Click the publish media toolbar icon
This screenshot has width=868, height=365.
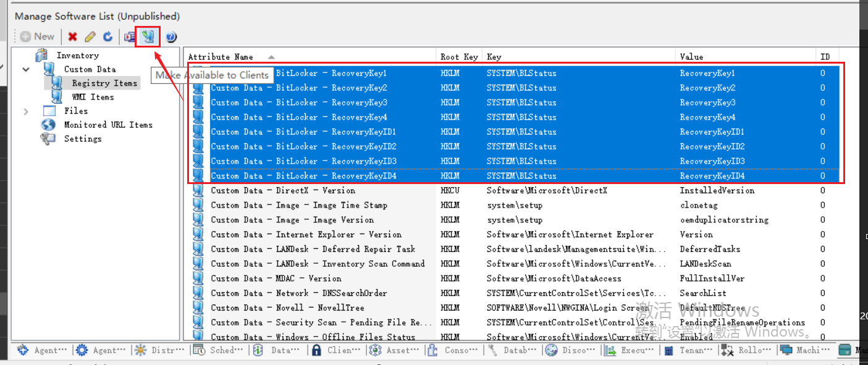point(129,36)
